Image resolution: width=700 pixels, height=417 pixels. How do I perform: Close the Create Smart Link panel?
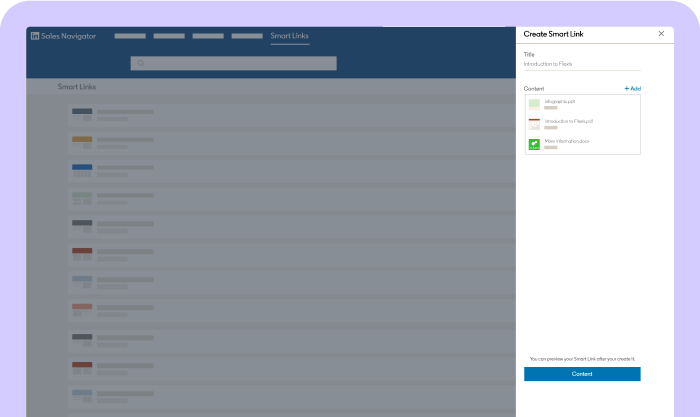coord(661,34)
